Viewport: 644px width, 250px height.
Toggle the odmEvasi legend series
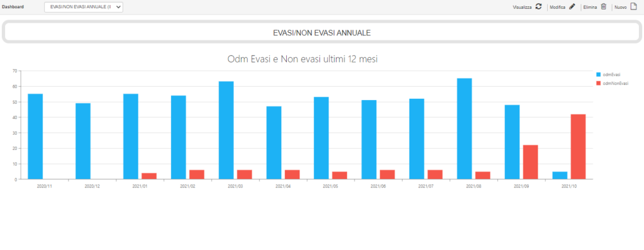tap(608, 74)
